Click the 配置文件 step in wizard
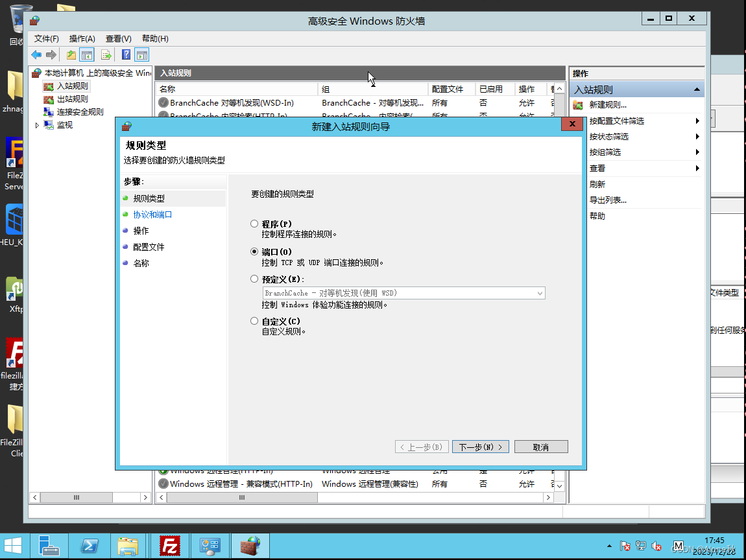 click(149, 247)
